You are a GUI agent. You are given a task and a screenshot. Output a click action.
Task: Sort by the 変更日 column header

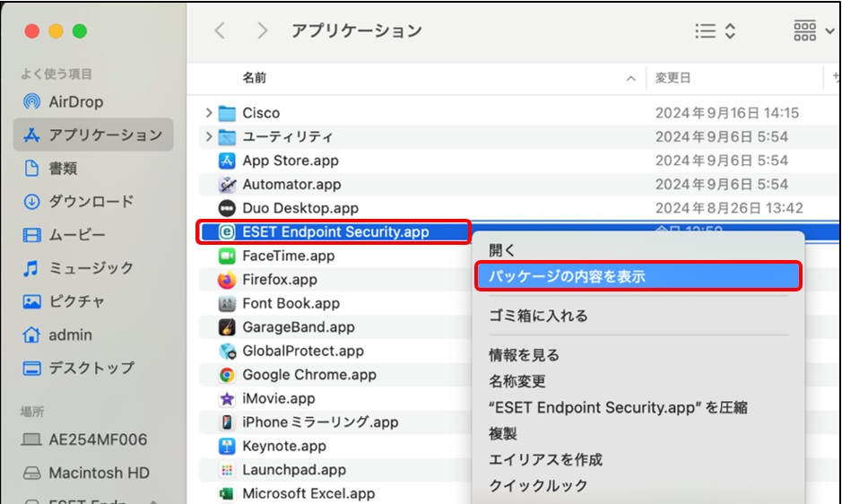pos(673,78)
